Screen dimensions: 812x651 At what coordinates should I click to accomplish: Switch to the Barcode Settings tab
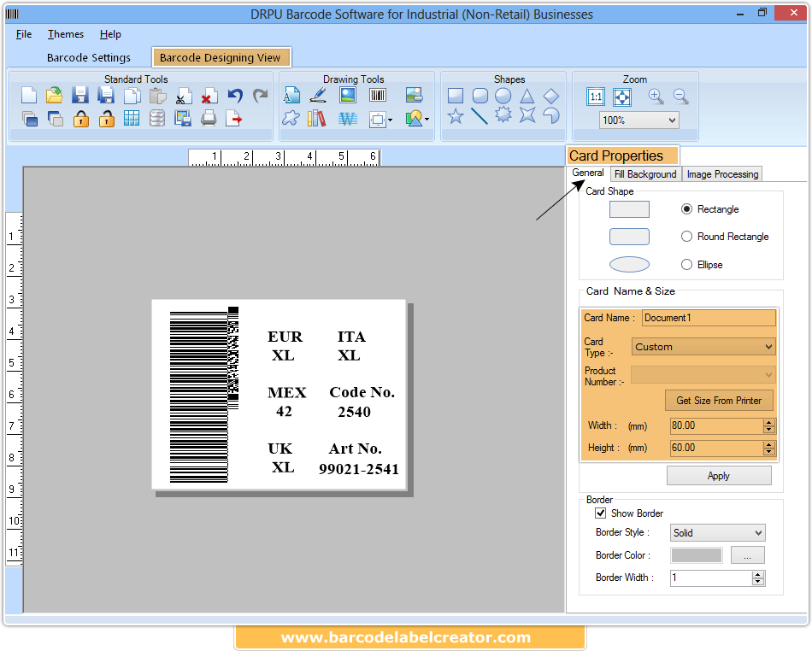coord(89,57)
